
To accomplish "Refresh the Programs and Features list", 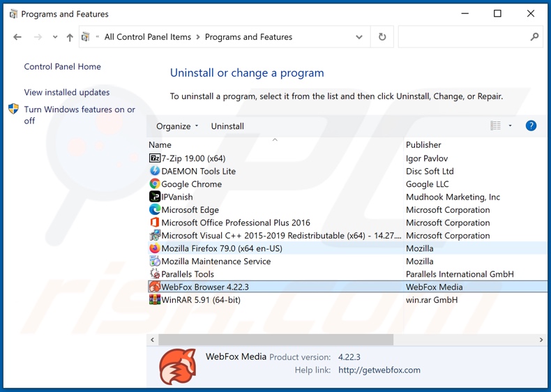I will pyautogui.click(x=382, y=37).
